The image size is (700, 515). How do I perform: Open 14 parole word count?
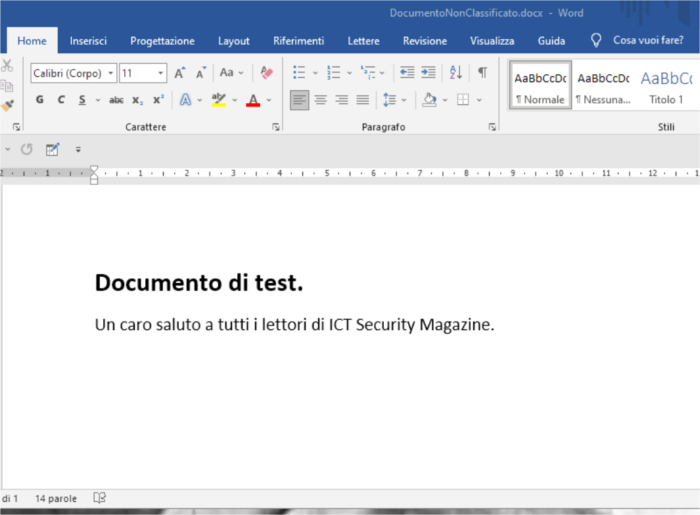coord(56,498)
